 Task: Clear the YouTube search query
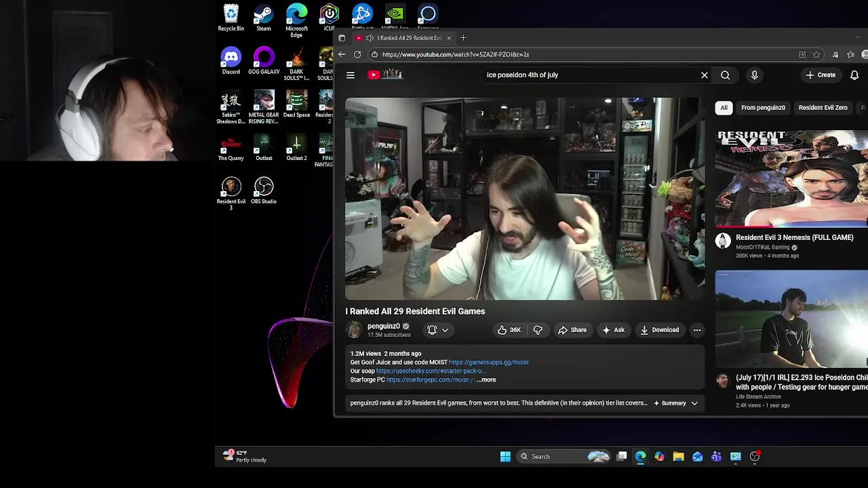705,75
